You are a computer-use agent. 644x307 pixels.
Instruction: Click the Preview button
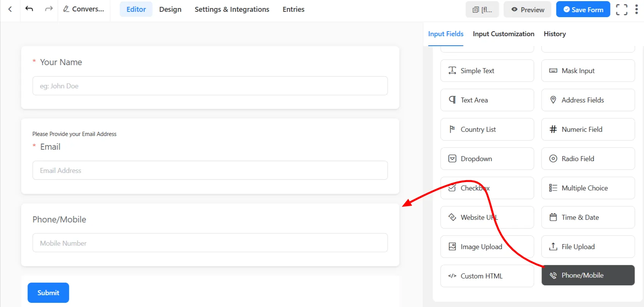point(527,10)
